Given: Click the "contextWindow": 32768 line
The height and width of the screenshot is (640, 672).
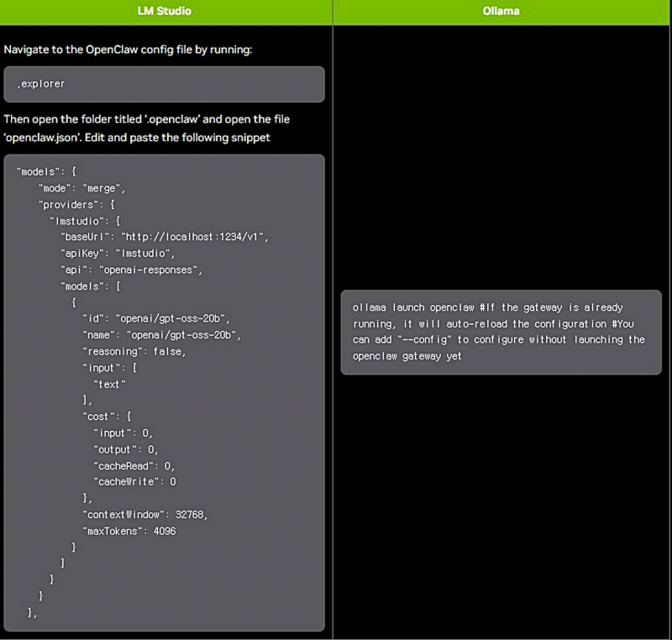Looking at the screenshot, I should coord(144,514).
